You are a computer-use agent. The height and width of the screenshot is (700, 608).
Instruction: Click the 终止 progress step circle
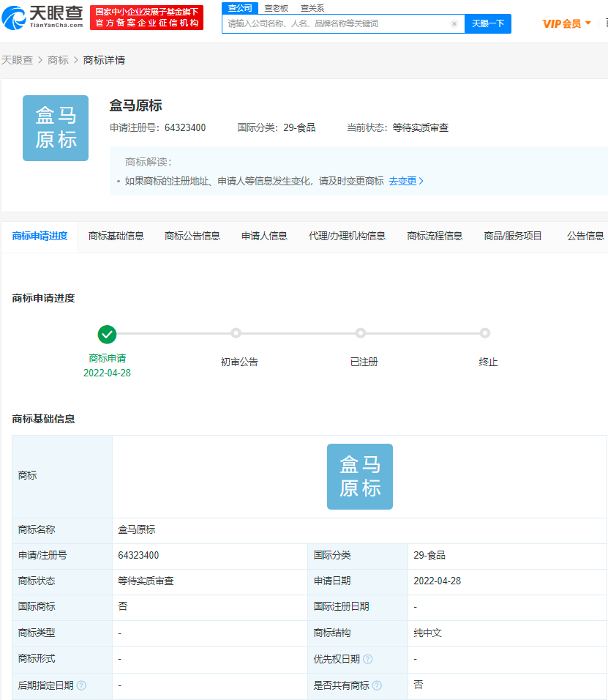[x=485, y=333]
